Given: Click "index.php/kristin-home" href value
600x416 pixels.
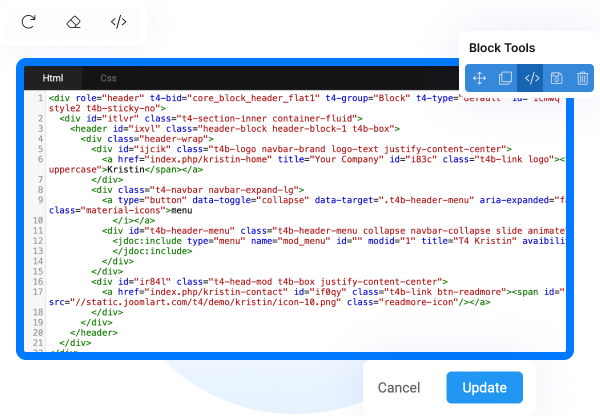Looking at the screenshot, I should tap(210, 159).
